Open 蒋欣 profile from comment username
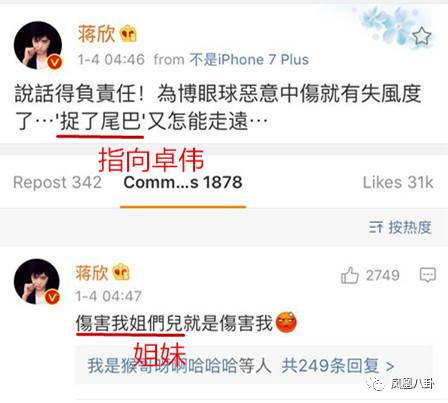Viewport: 448px width, 403px height. click(x=92, y=273)
